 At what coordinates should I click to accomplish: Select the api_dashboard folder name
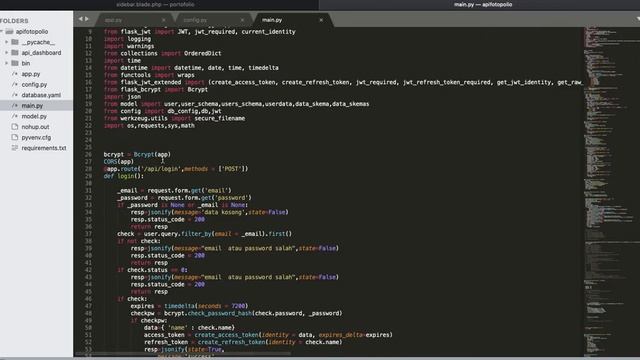41,53
